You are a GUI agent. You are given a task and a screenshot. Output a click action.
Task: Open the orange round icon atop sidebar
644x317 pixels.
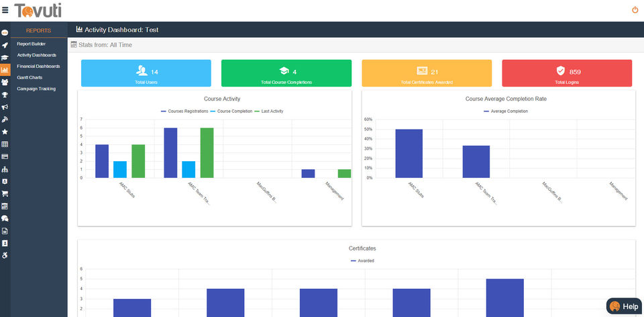[x=5, y=32]
